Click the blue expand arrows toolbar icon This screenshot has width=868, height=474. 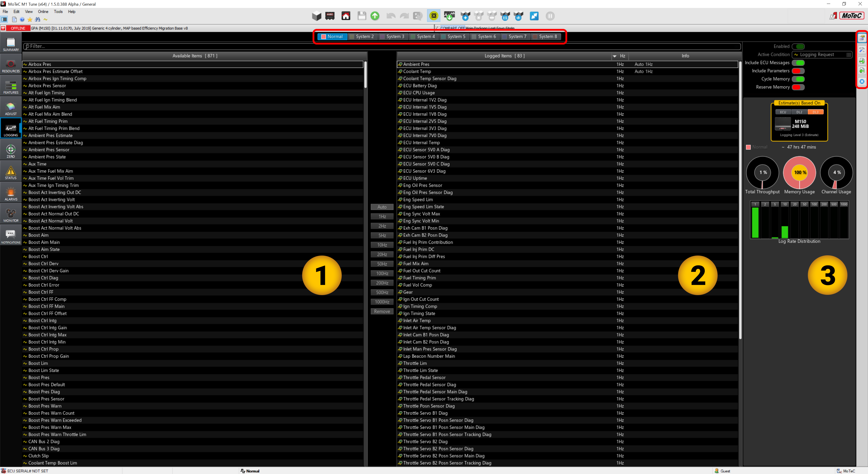click(534, 16)
